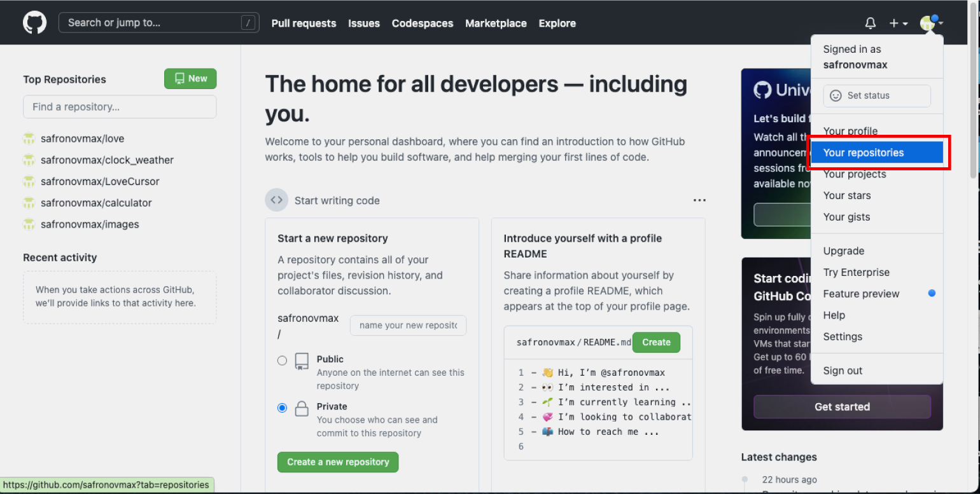Image resolution: width=980 pixels, height=494 pixels.
Task: Toggle the user avatar menu
Action: (931, 24)
